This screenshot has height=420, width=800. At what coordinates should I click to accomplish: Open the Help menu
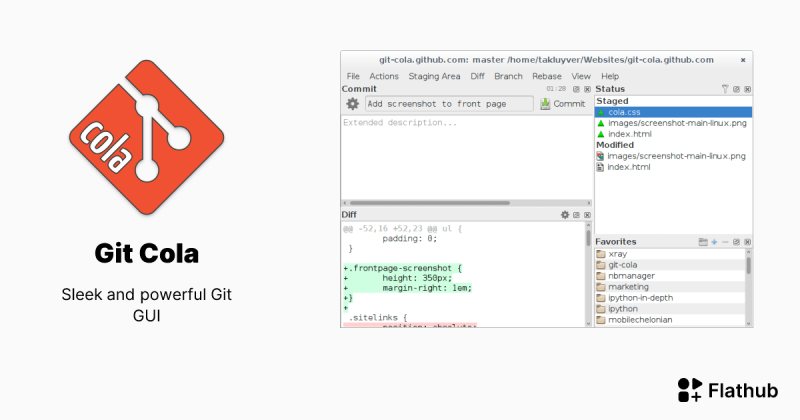[x=610, y=76]
